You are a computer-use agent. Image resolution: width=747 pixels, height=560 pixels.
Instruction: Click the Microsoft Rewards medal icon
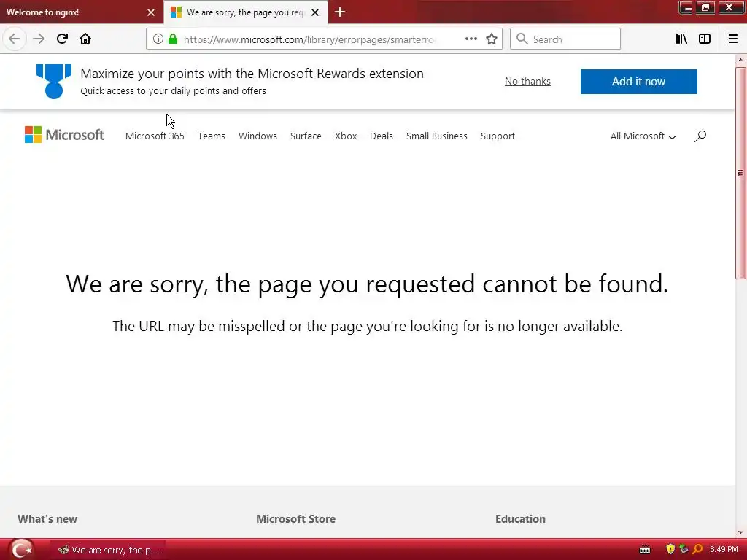click(54, 82)
